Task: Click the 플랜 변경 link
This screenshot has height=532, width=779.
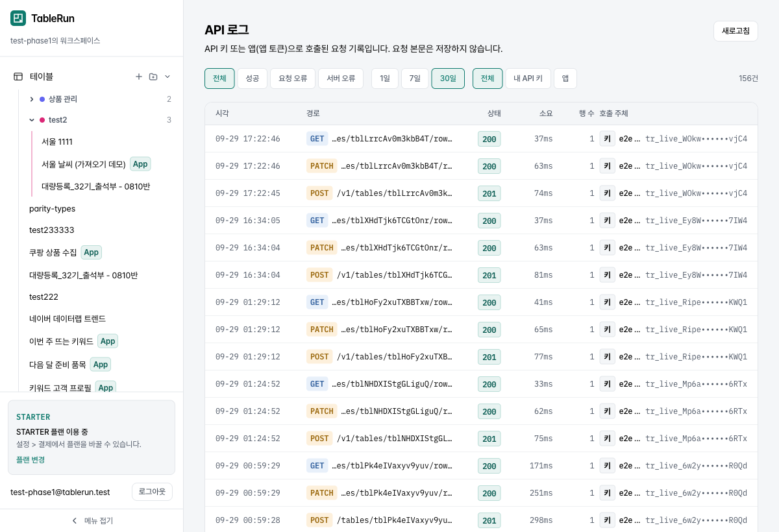Action: [31, 459]
